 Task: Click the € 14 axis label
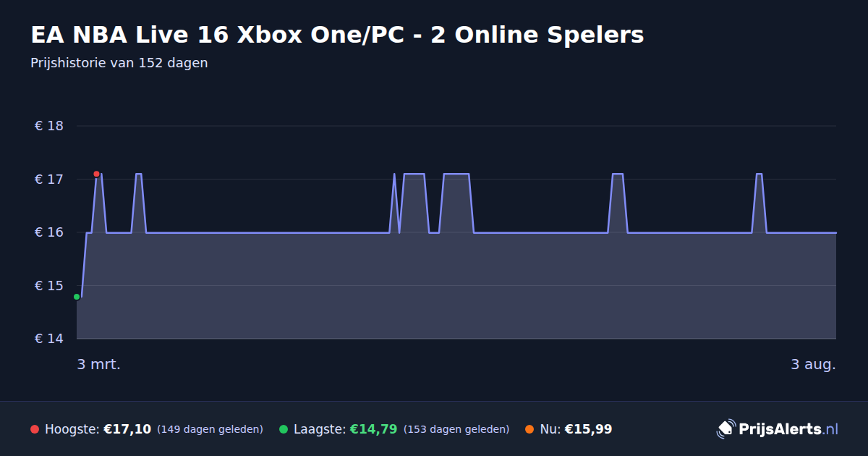coord(49,339)
